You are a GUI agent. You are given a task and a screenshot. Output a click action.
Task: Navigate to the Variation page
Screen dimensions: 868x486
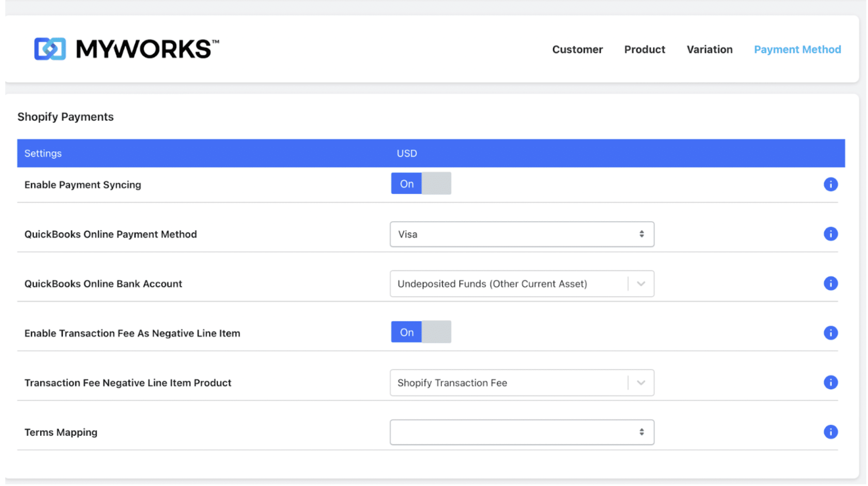click(709, 49)
